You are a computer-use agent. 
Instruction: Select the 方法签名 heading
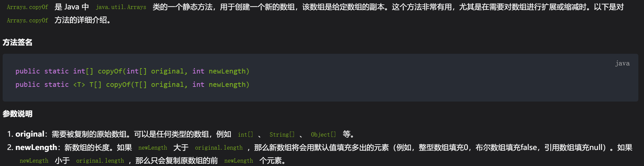pos(17,42)
